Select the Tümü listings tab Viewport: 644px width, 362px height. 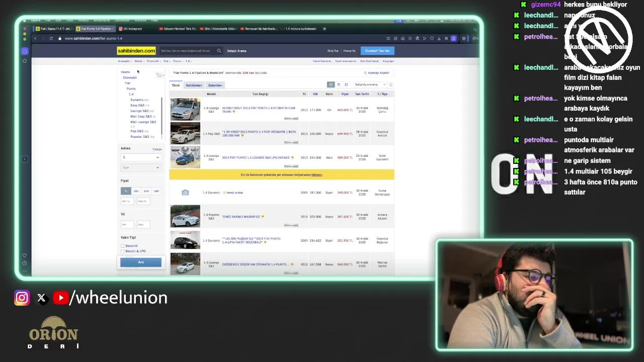[176, 85]
